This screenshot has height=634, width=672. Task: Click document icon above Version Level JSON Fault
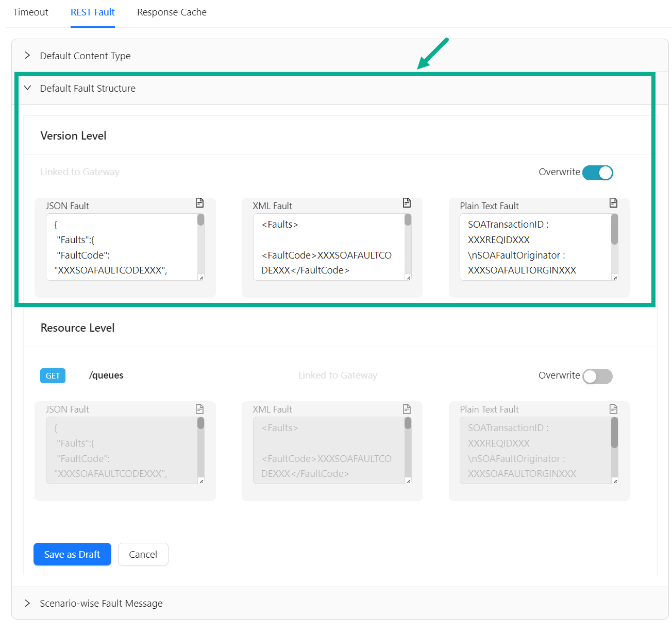199,203
